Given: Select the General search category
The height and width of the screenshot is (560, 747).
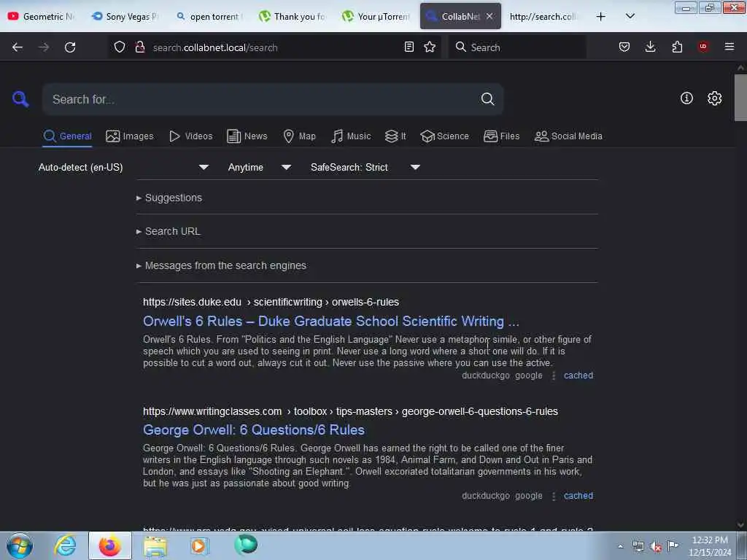Looking at the screenshot, I should 67,136.
